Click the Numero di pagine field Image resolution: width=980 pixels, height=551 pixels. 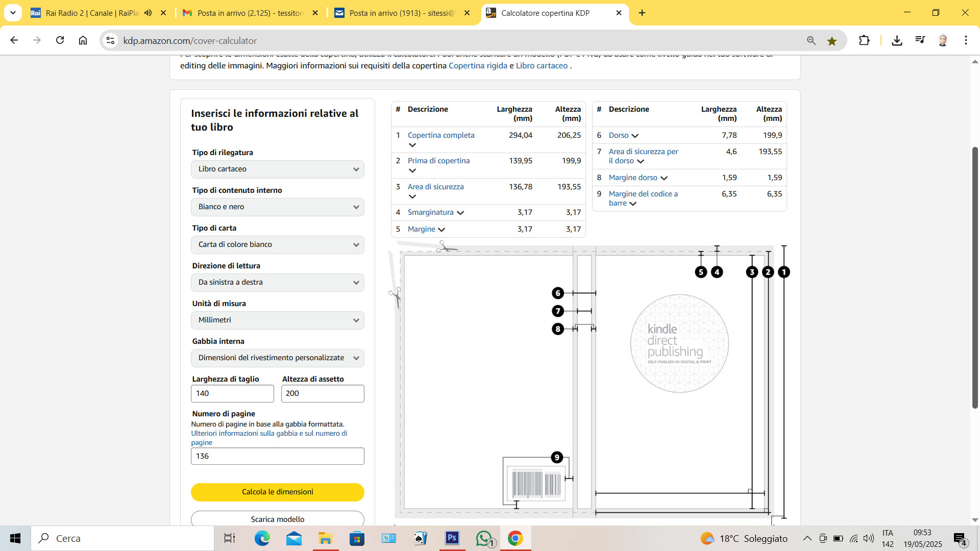[x=277, y=456]
